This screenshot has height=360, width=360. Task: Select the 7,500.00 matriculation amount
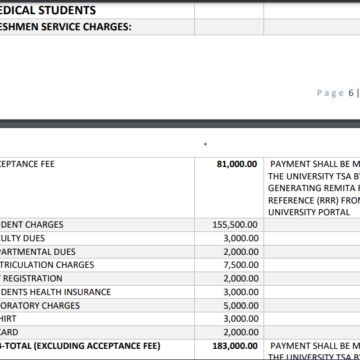tap(241, 265)
